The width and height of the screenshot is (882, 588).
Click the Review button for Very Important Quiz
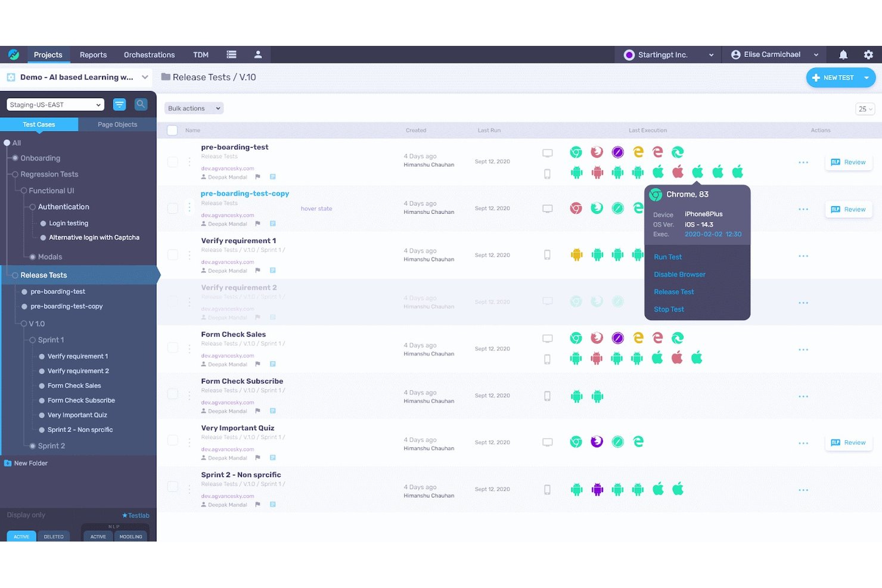pos(848,443)
